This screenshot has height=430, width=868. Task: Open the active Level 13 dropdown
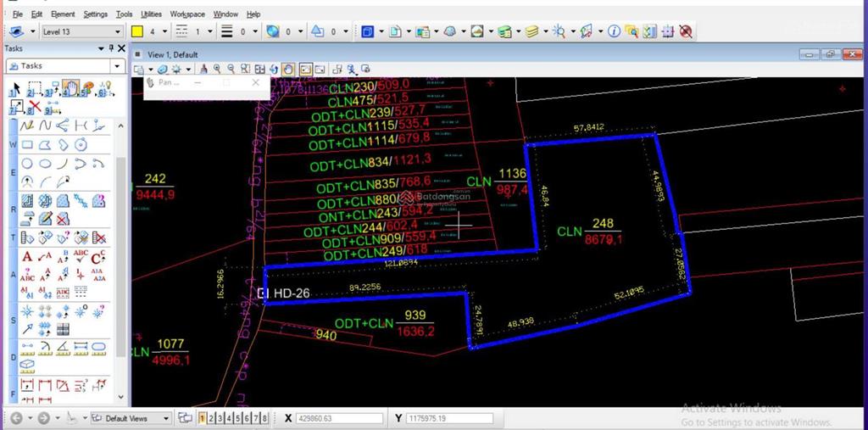pyautogui.click(x=82, y=31)
